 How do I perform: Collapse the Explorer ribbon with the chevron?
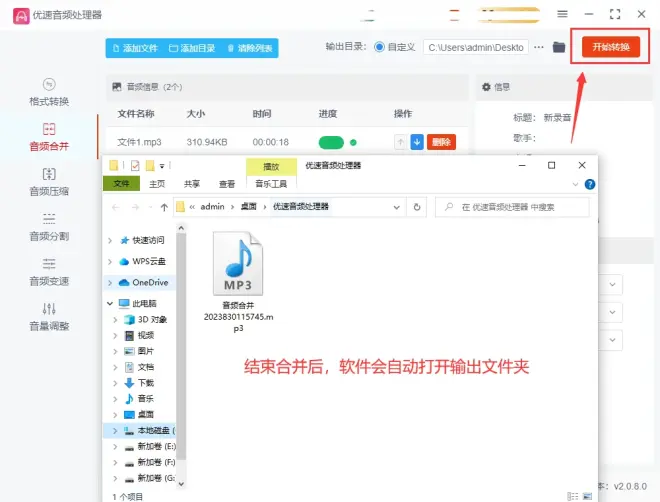(x=575, y=184)
